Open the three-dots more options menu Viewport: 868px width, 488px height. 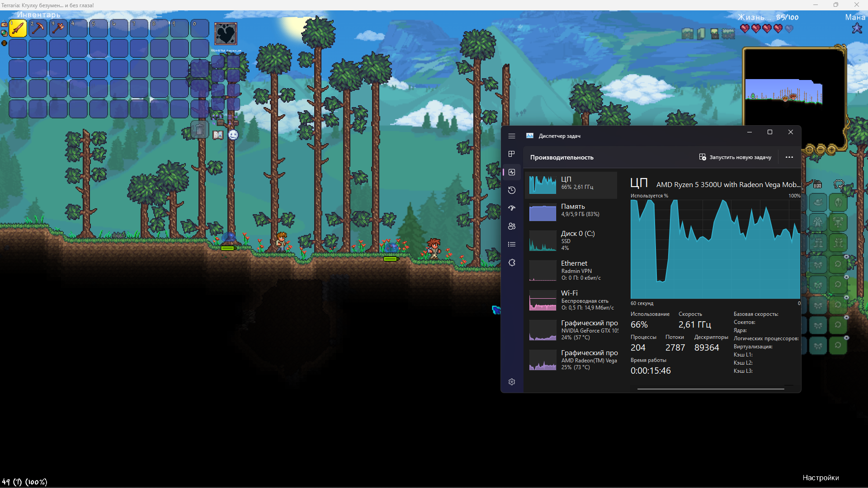(789, 157)
